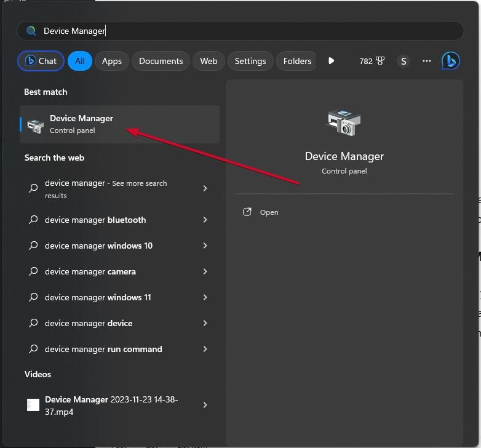Expand the 'device manager windows 10' chevron

click(x=205, y=246)
